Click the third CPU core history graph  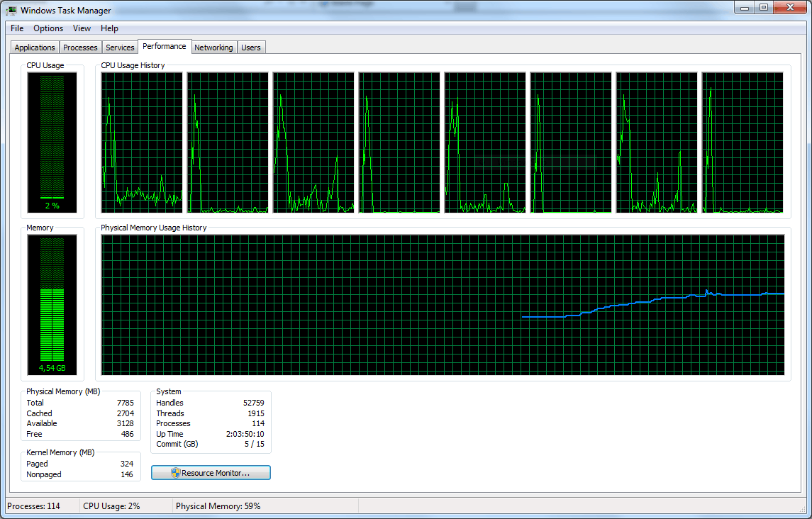(314, 143)
